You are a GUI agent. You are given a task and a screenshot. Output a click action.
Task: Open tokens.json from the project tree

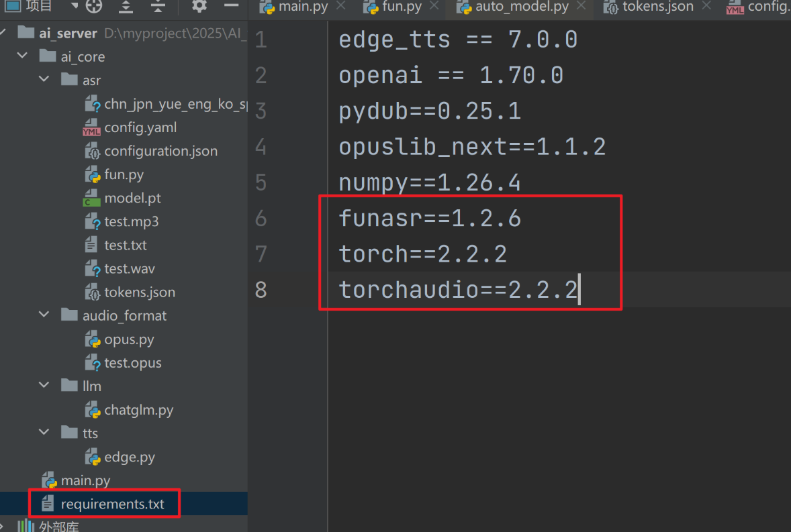(140, 292)
